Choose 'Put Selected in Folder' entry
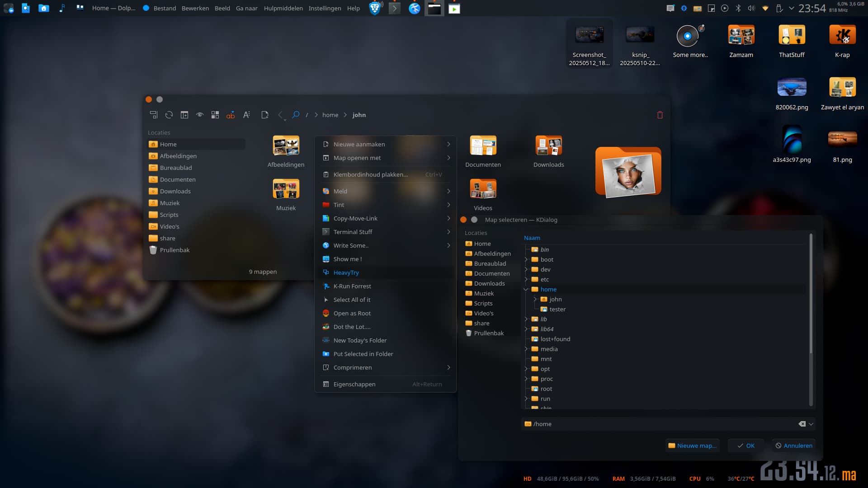The height and width of the screenshot is (488, 868). click(386, 354)
